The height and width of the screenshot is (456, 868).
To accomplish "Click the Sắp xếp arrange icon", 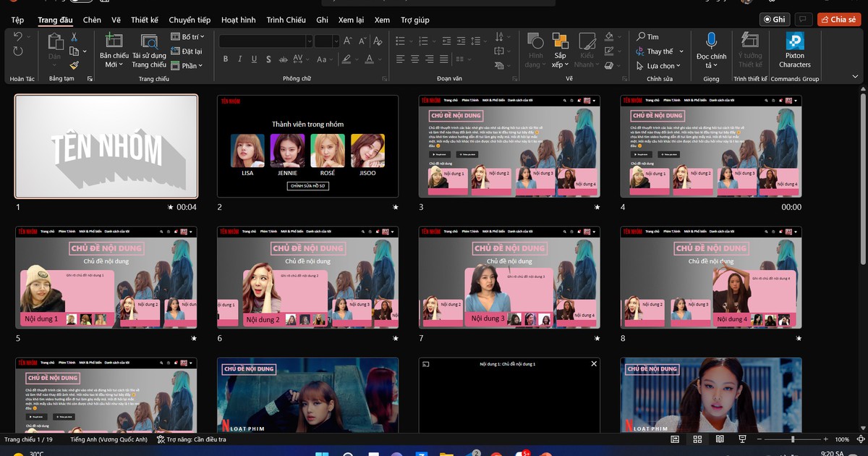I will [x=560, y=41].
